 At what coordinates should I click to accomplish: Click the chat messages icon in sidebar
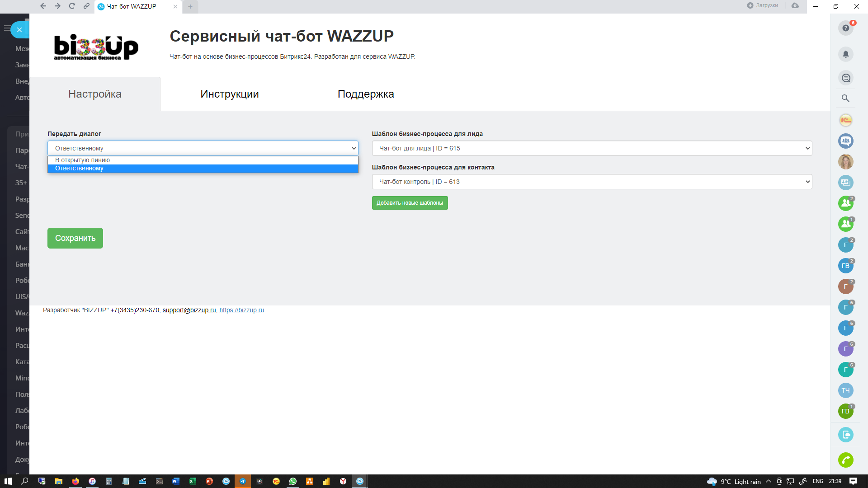pyautogui.click(x=845, y=78)
